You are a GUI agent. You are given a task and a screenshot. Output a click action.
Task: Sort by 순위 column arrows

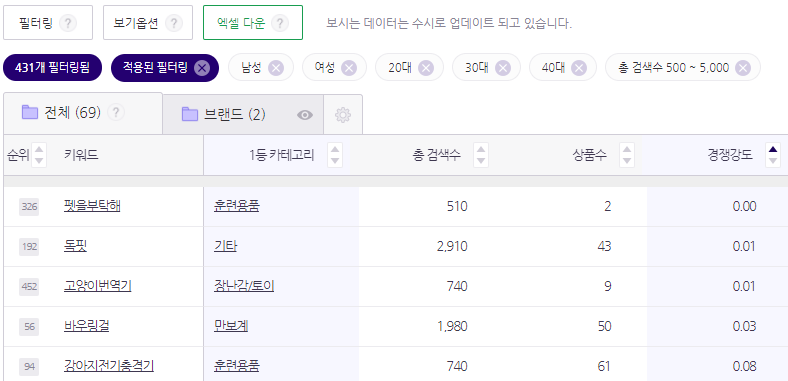(x=39, y=155)
